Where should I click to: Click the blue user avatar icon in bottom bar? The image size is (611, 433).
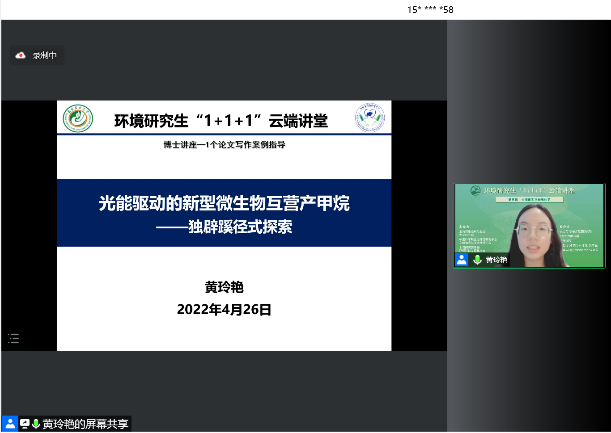tap(10, 424)
